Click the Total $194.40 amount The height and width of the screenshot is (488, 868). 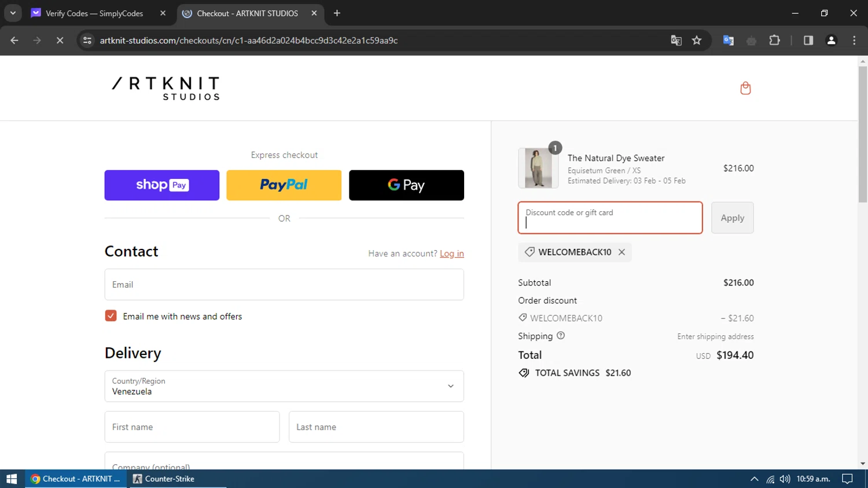click(x=735, y=355)
